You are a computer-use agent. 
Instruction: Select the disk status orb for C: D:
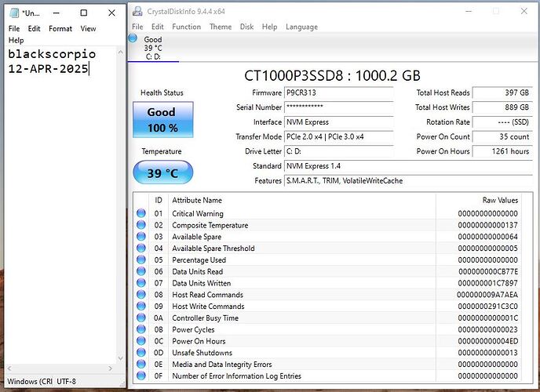[x=133, y=38]
